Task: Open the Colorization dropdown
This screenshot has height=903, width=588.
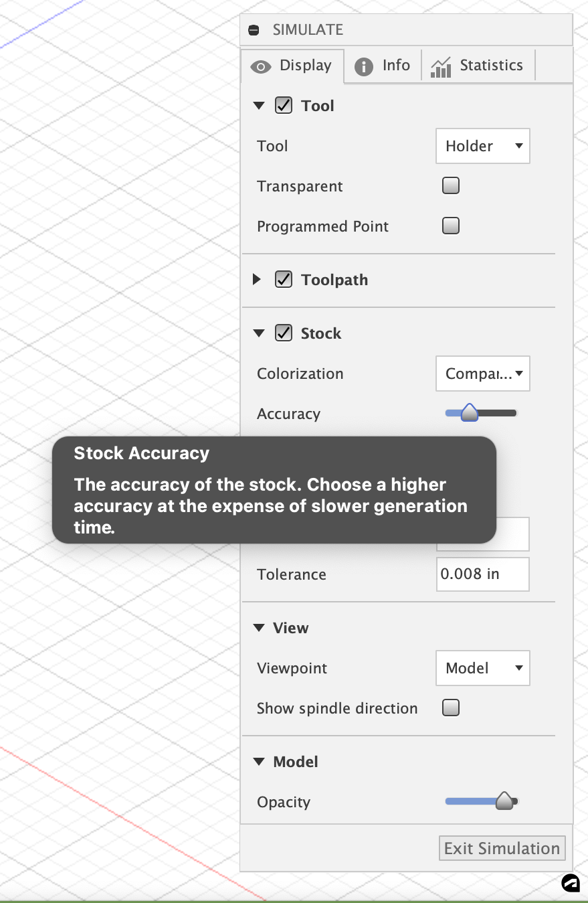Action: [x=482, y=374]
